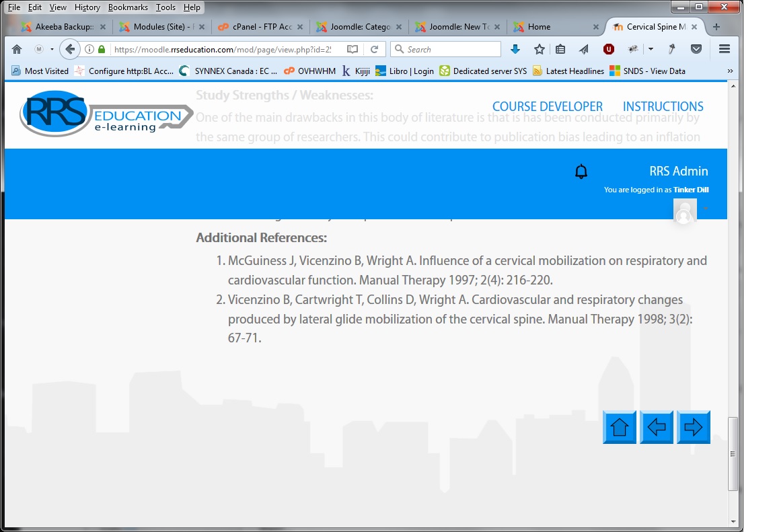The height and width of the screenshot is (532, 775).
Task: Open the Pocket icon in toolbar
Action: (697, 49)
